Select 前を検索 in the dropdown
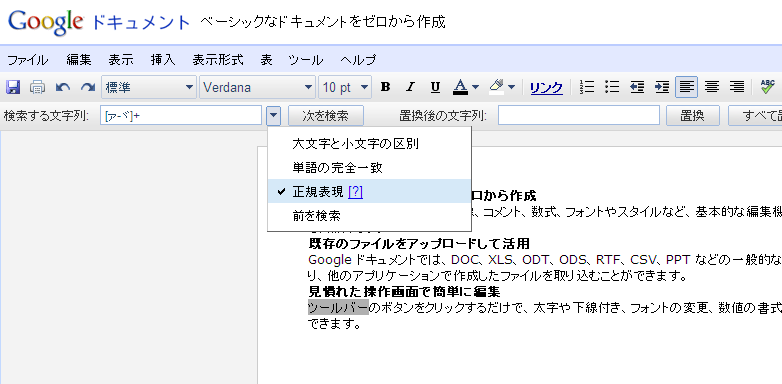Image resolution: width=782 pixels, height=384 pixels. (370, 215)
